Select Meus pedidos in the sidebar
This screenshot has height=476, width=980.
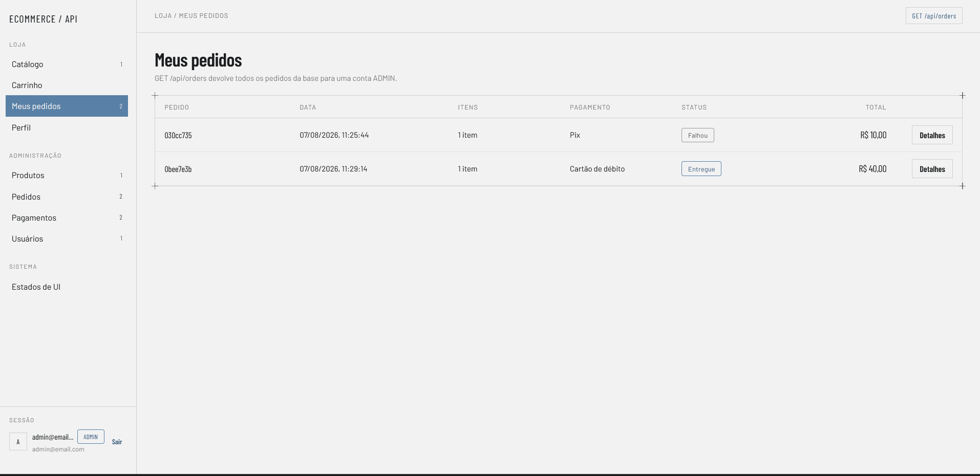(67, 106)
